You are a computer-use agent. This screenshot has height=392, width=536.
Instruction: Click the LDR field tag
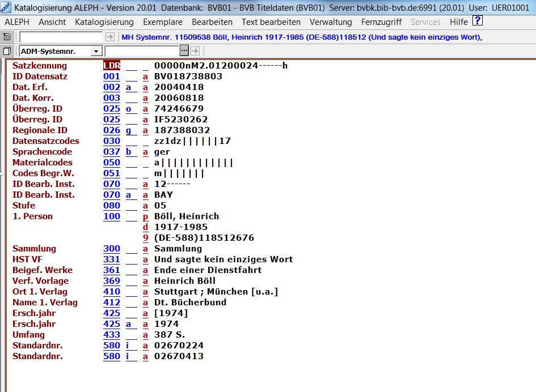pos(112,66)
